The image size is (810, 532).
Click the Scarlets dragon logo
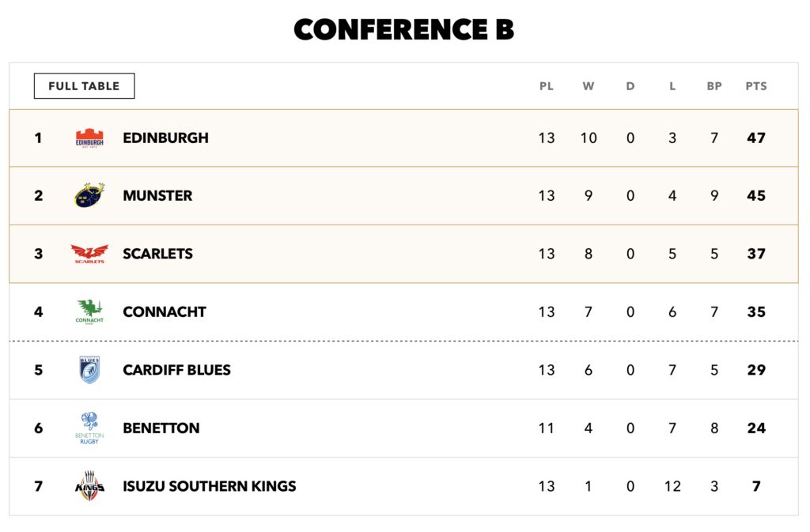89,254
